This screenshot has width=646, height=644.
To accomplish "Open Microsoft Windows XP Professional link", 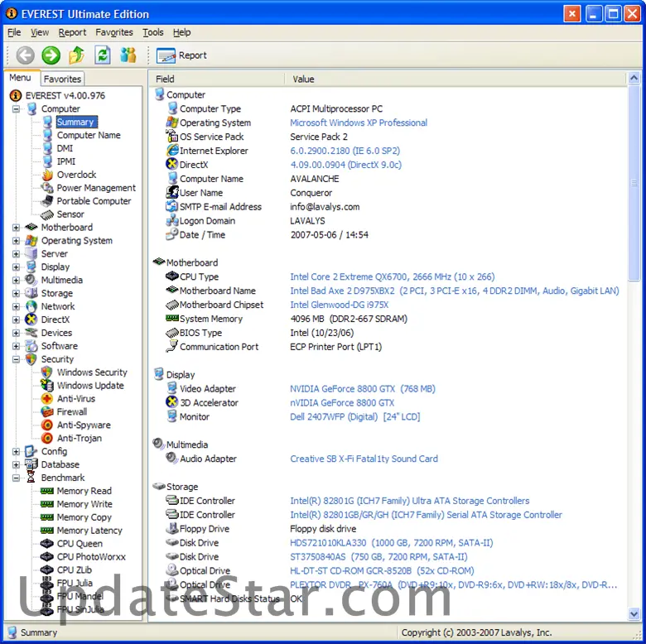I will pos(359,123).
